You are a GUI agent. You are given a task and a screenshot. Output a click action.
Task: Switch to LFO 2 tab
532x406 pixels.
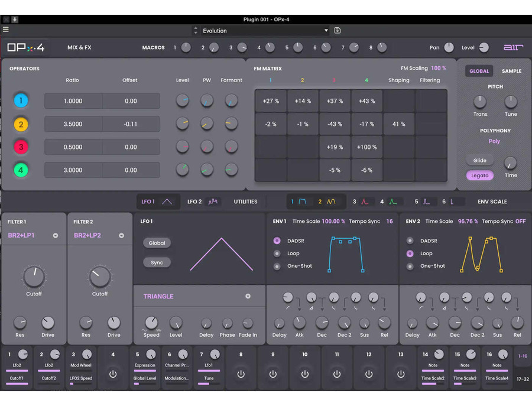click(203, 202)
